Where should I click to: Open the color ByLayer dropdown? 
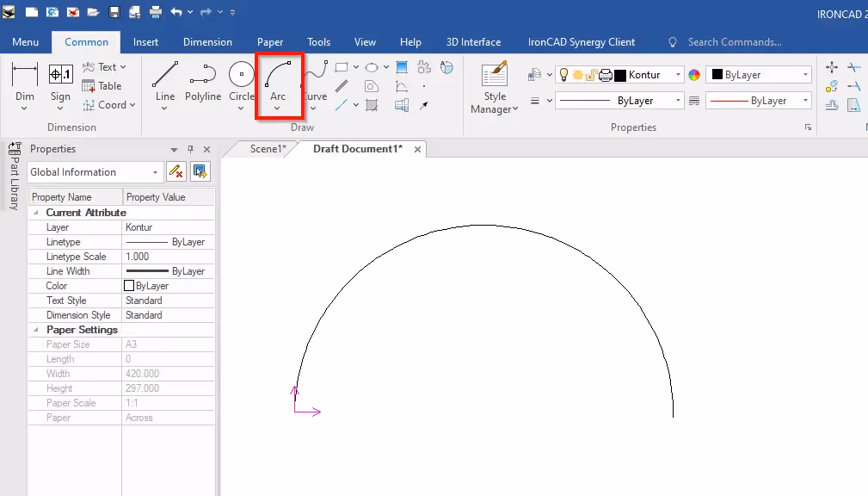[x=805, y=75]
